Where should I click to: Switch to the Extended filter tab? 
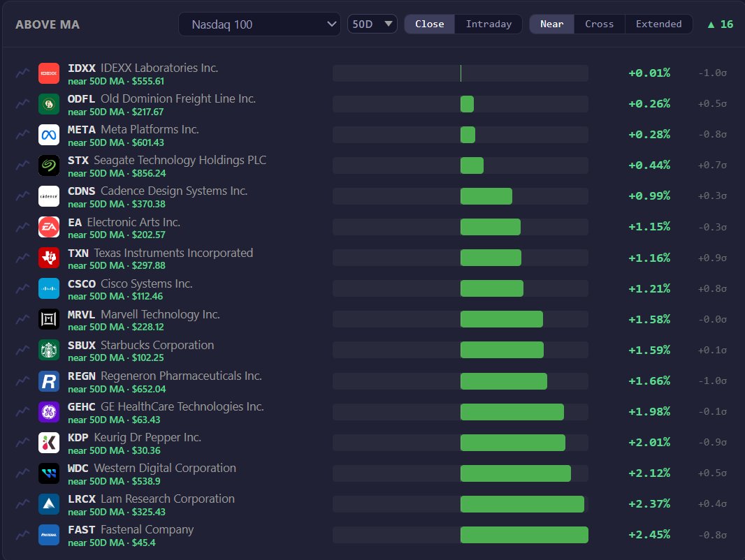click(658, 24)
